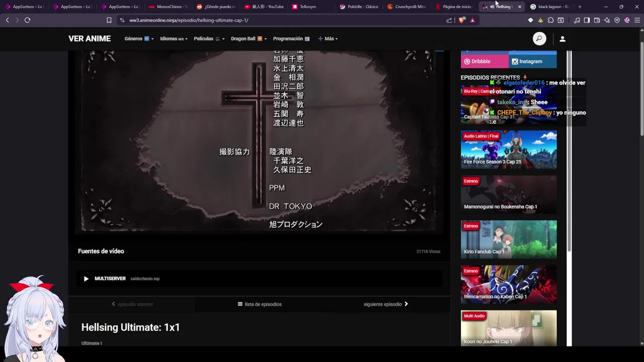
Task: Go to siguiente episodio
Action: (386, 304)
